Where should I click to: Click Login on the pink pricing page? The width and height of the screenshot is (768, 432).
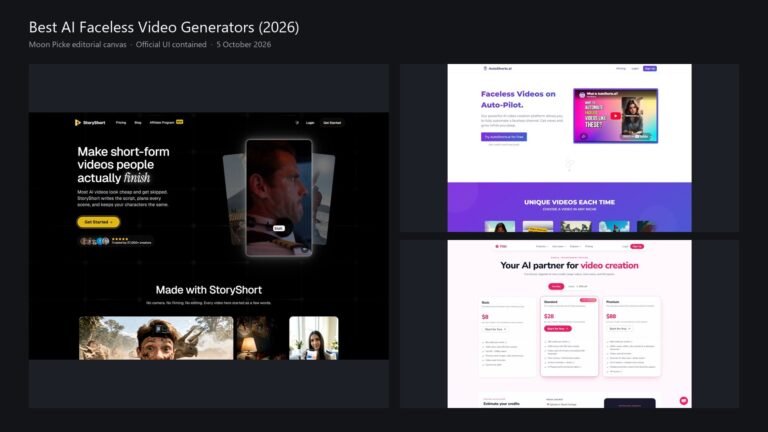coord(625,246)
